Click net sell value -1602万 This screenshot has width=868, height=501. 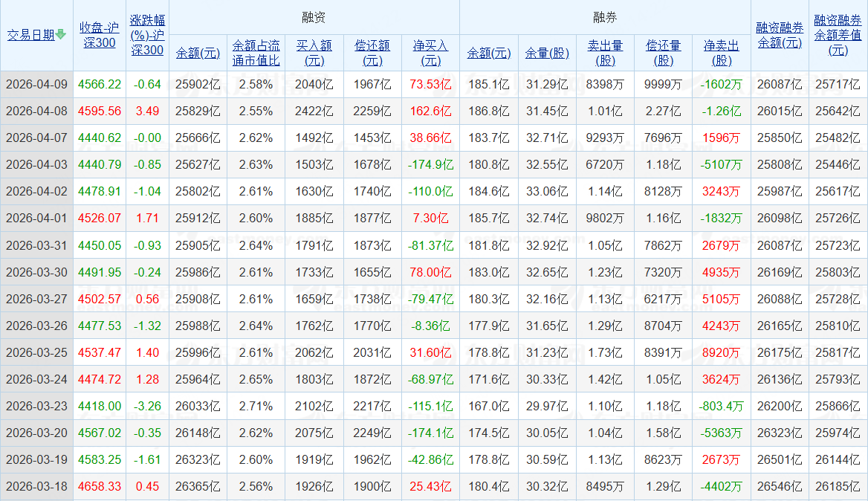point(722,84)
